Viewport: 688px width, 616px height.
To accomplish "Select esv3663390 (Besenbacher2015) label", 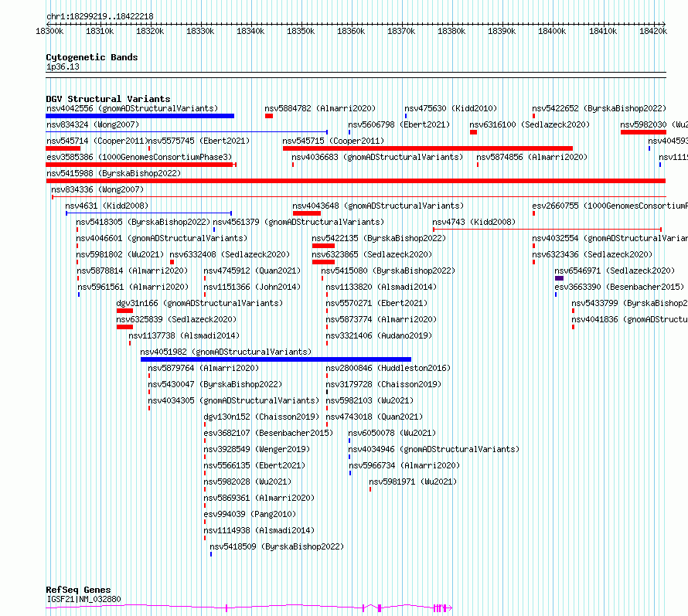I will [619, 287].
